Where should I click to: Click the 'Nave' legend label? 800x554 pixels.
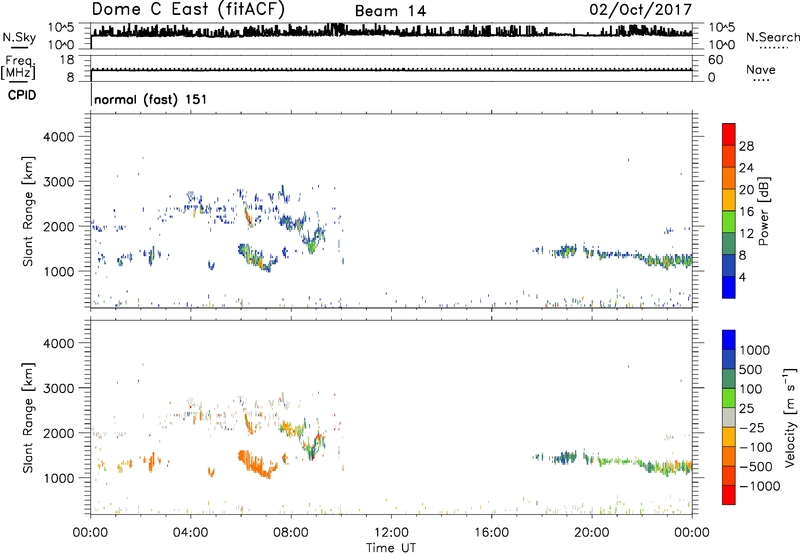761,69
